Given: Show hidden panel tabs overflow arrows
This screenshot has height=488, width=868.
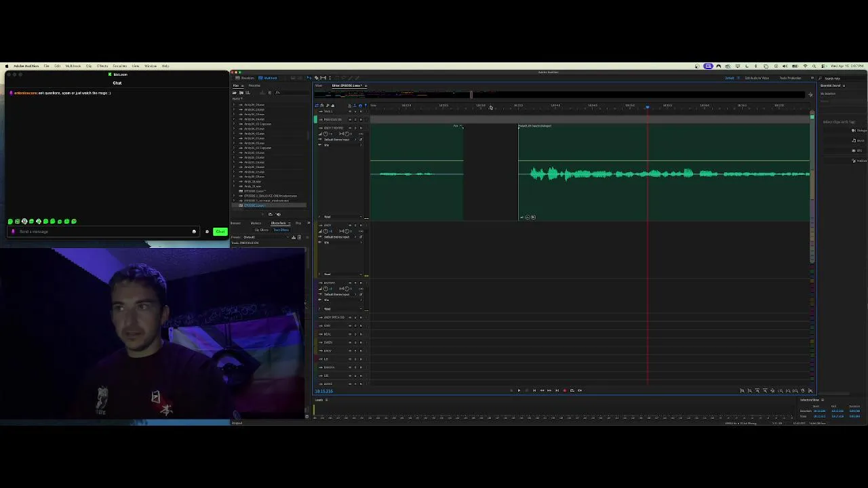Looking at the screenshot, I should tap(308, 223).
